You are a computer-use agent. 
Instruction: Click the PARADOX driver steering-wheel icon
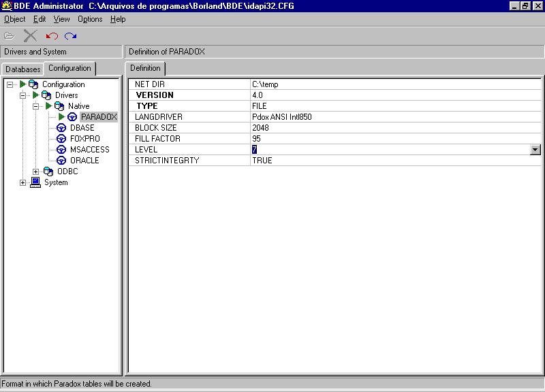click(x=72, y=117)
